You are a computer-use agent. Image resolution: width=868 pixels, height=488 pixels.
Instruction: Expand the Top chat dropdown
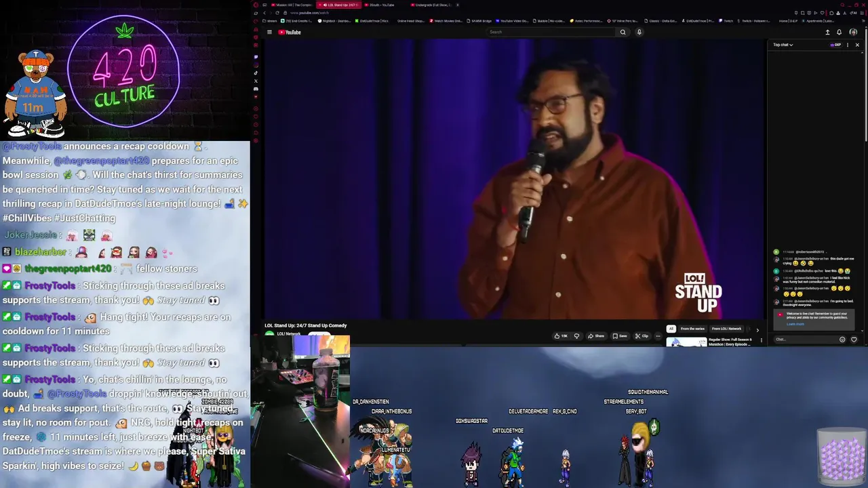783,45
